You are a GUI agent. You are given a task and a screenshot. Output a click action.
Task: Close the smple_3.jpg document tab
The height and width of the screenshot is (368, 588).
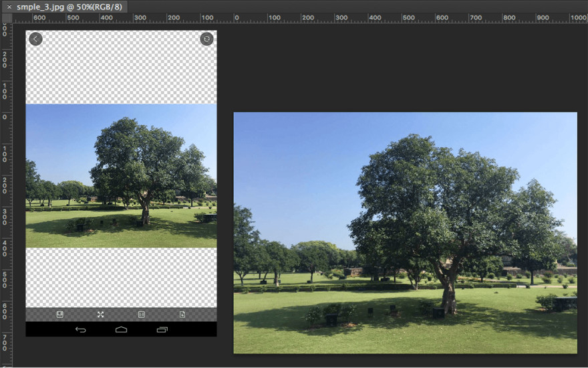coord(9,7)
